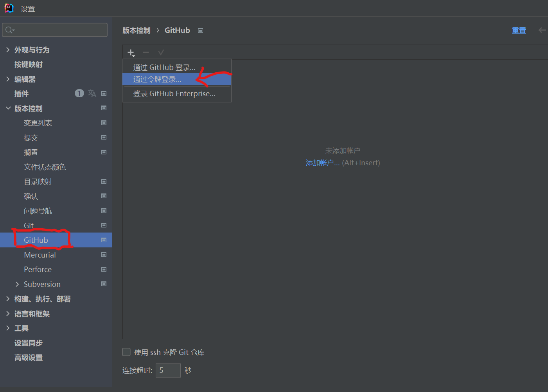The width and height of the screenshot is (548, 392).
Task: Click project icon on Subversion row
Action: (x=104, y=284)
